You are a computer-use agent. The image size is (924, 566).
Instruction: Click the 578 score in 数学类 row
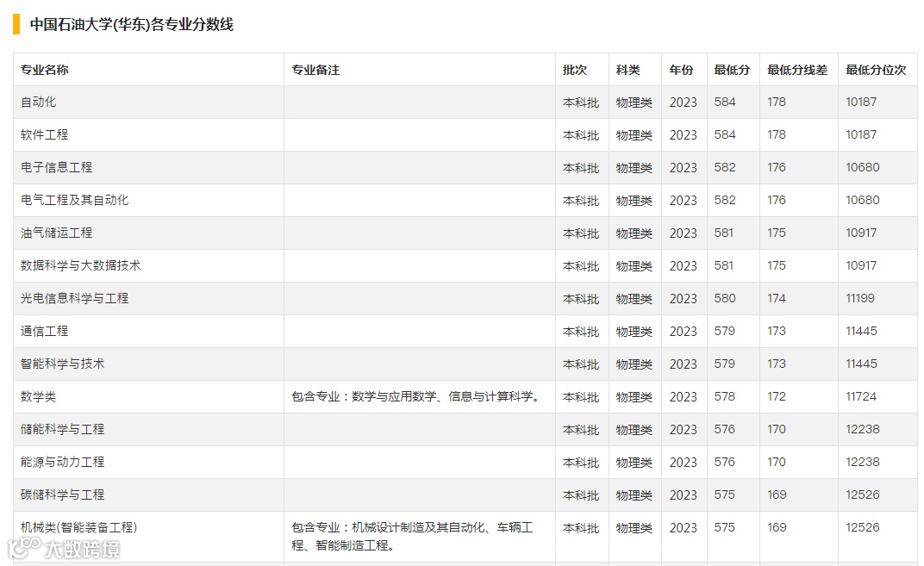click(x=725, y=396)
